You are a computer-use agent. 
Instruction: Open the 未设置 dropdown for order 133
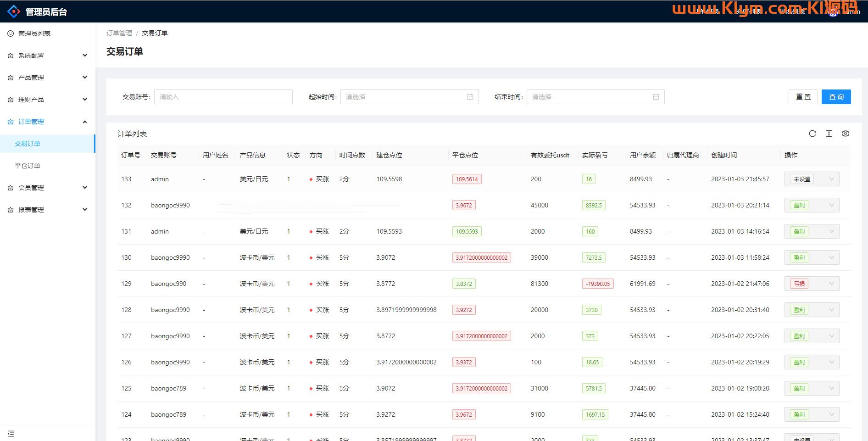[812, 179]
